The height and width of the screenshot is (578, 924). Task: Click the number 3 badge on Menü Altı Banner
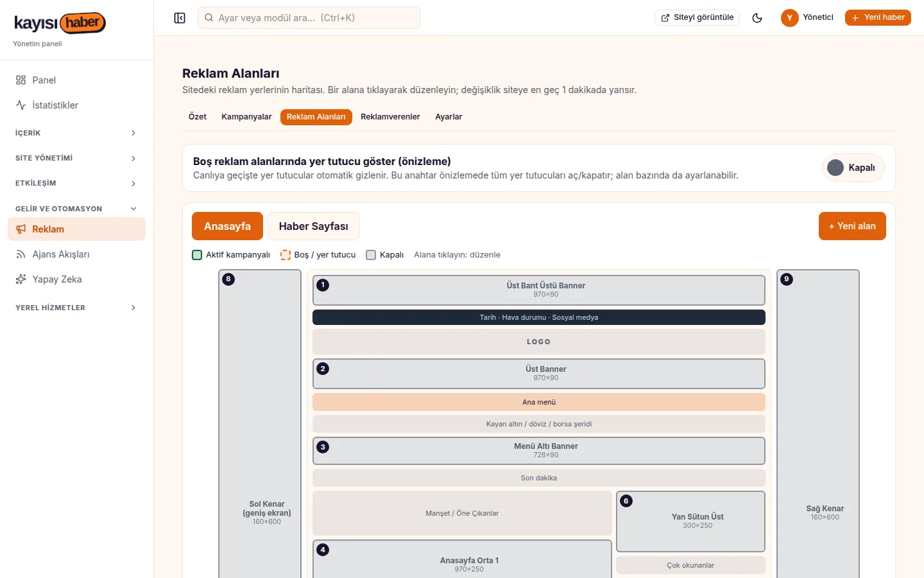click(x=323, y=447)
